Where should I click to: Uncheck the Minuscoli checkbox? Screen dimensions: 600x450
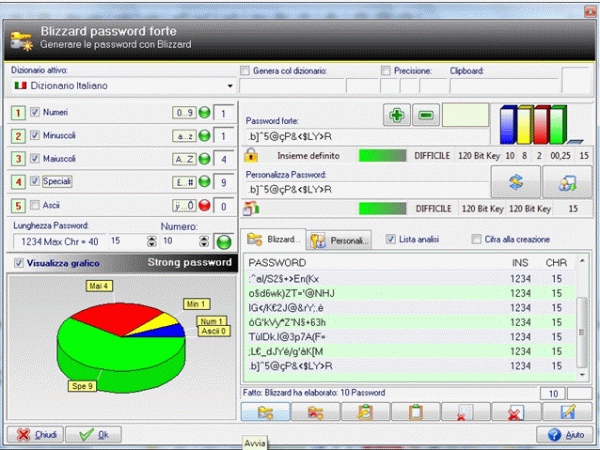[35, 135]
